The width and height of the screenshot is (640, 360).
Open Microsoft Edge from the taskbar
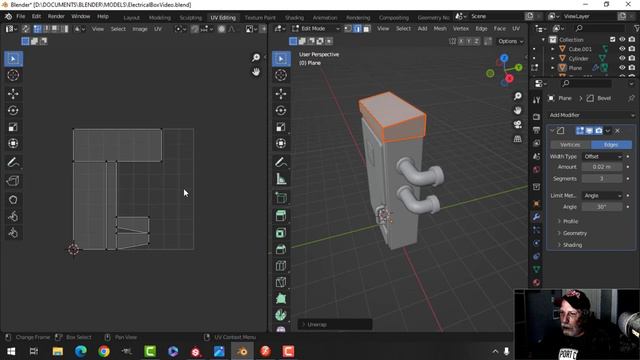(x=81, y=351)
